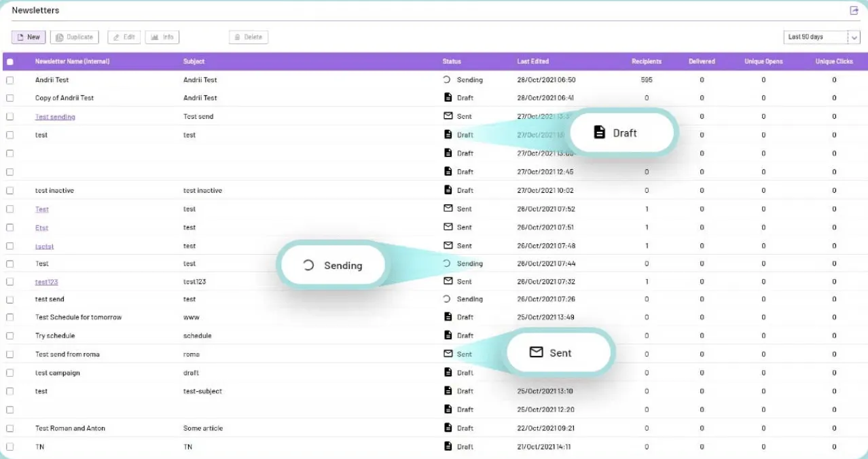Image resolution: width=868 pixels, height=459 pixels.
Task: Click the Sent envelope icon in the Etst row
Action: point(448,226)
